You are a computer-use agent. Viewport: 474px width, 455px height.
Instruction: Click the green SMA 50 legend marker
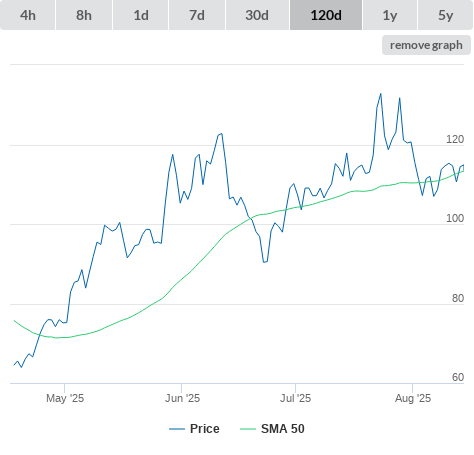click(248, 429)
